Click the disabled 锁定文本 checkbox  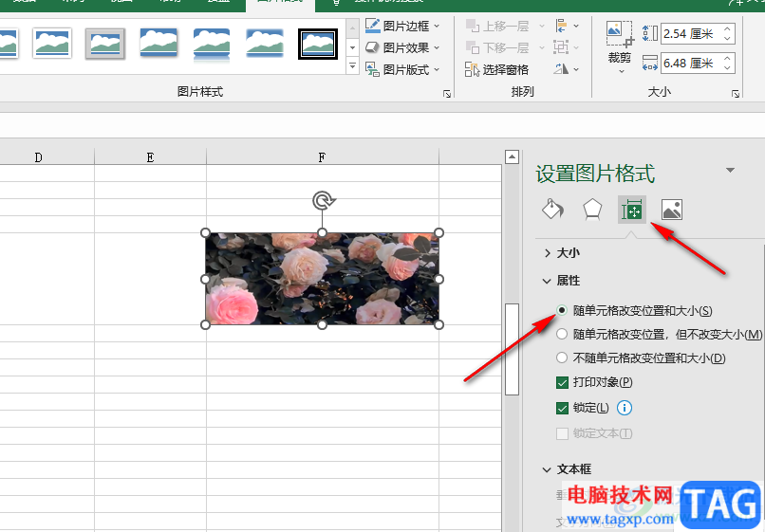(x=562, y=433)
